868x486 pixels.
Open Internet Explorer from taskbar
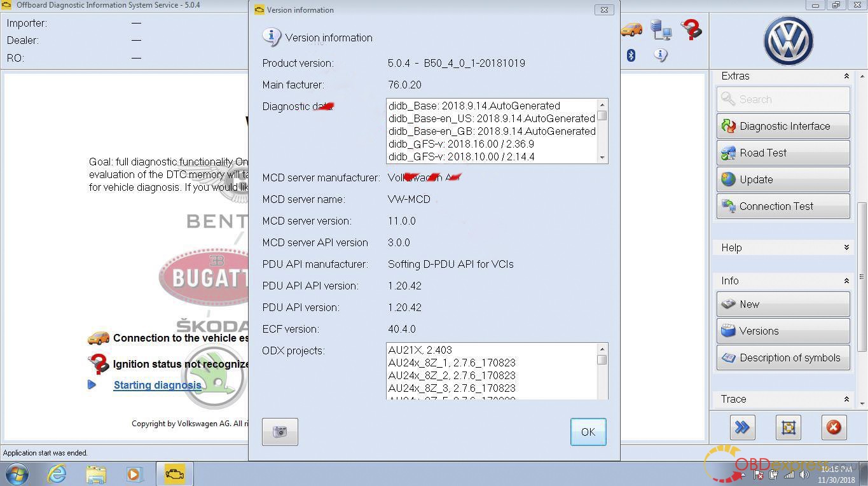click(57, 474)
